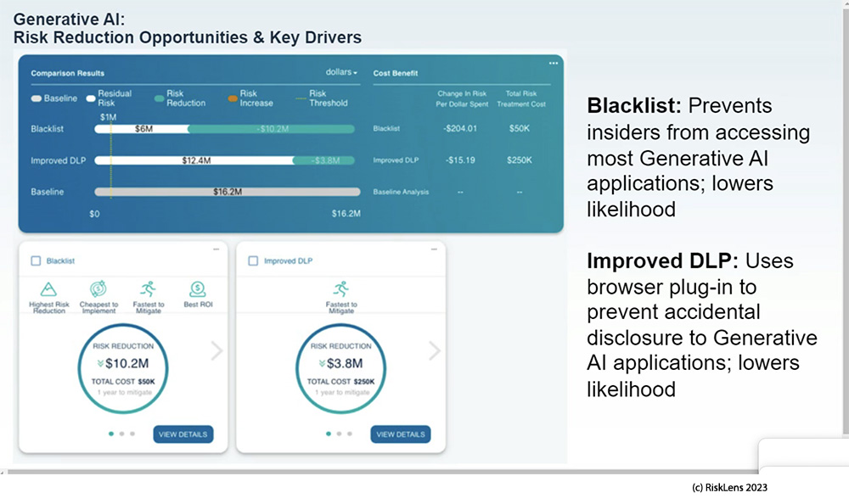849x504 pixels.
Task: Open the options menu on the Comparison Results panel
Action: click(554, 63)
